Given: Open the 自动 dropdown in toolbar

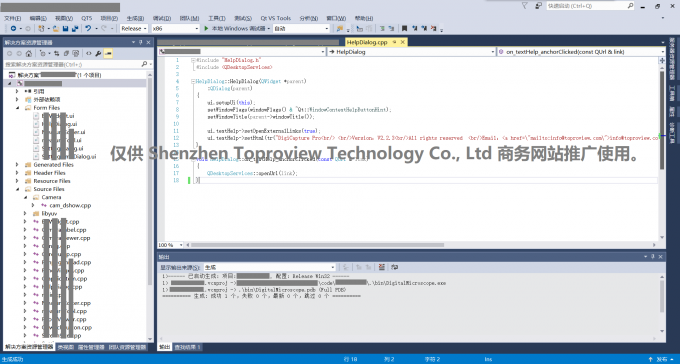Looking at the screenshot, I should pyautogui.click(x=301, y=28).
